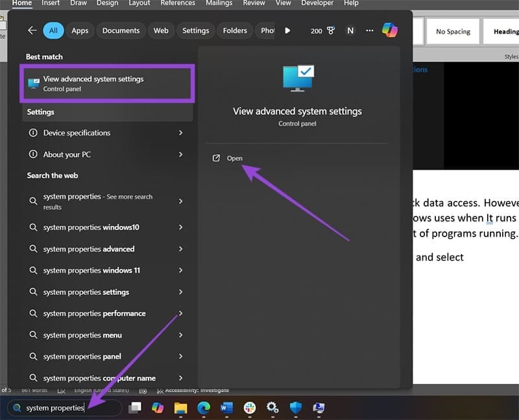Open File Explorer from the taskbar

coord(180,408)
